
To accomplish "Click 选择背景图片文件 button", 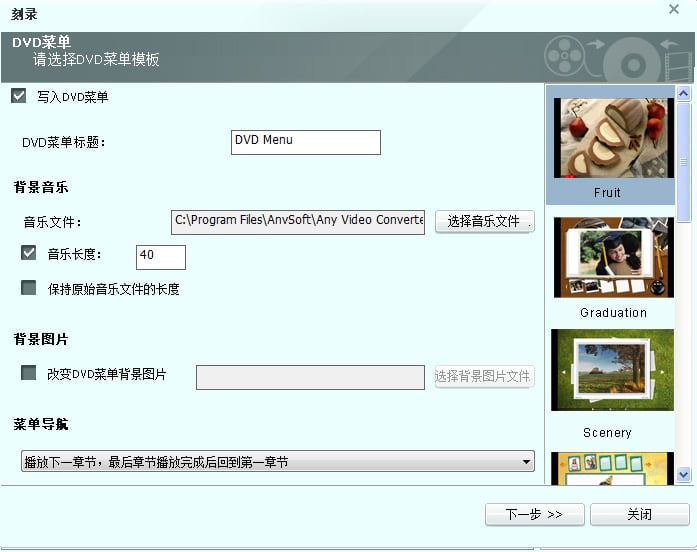I will click(x=485, y=376).
